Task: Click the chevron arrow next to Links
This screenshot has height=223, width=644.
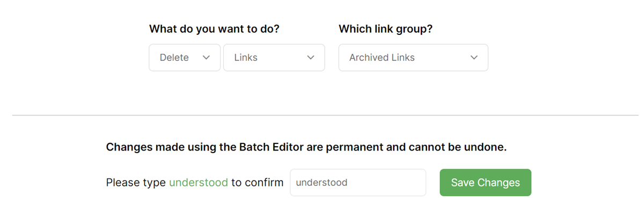Action: coord(310,57)
